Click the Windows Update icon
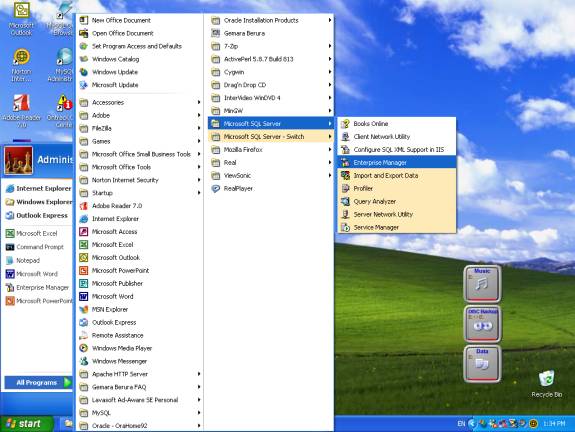Viewport: 575px width, 432px height. point(84,72)
